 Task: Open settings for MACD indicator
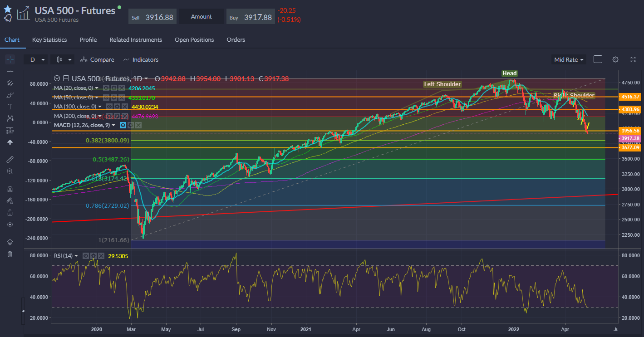click(x=131, y=125)
